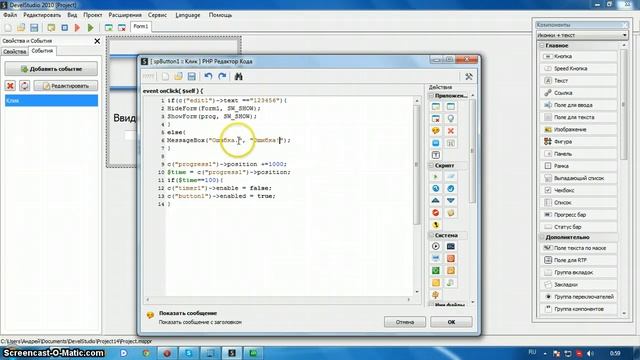Collapse the Дополнительно components group

pos(542,237)
